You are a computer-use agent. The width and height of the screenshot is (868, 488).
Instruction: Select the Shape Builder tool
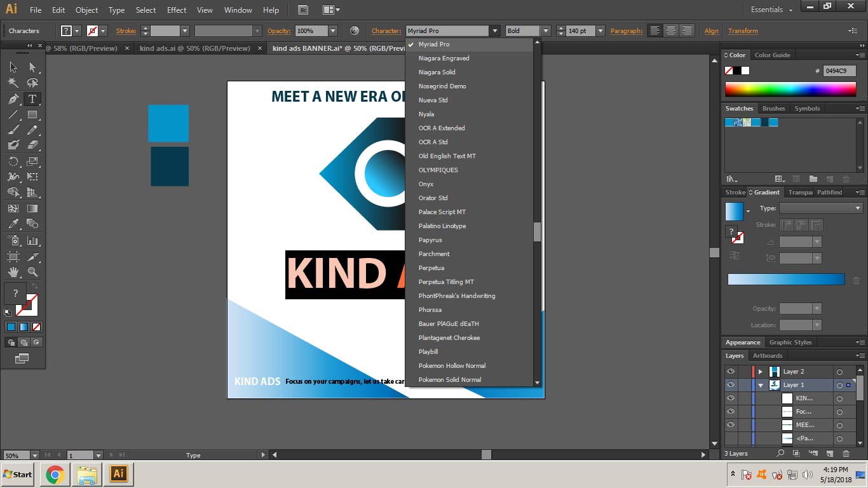click(13, 192)
